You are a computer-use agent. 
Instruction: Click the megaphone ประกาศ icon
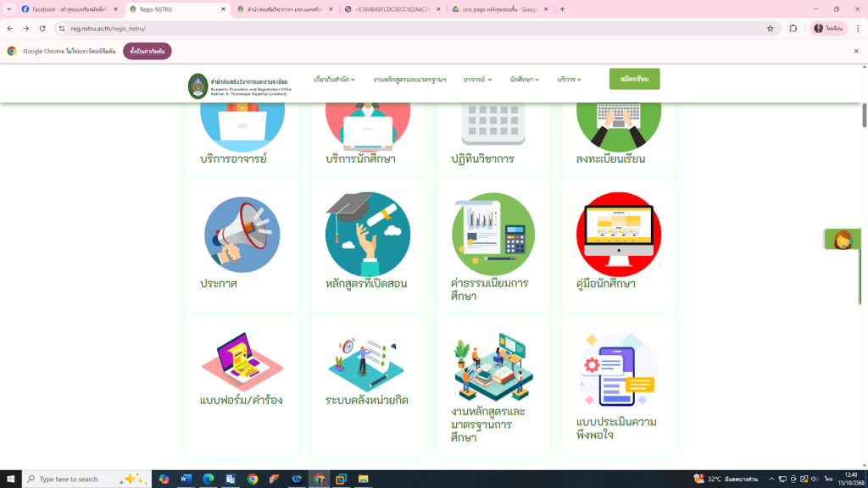pos(242,235)
